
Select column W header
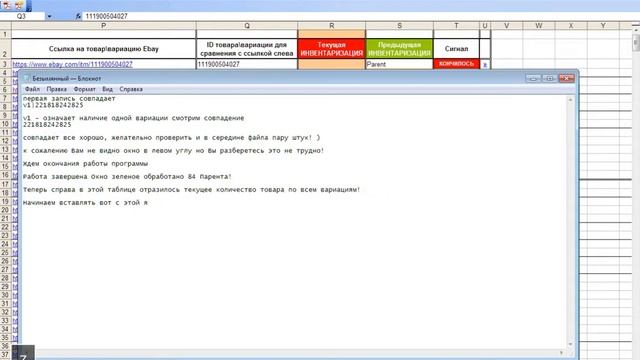(539, 26)
